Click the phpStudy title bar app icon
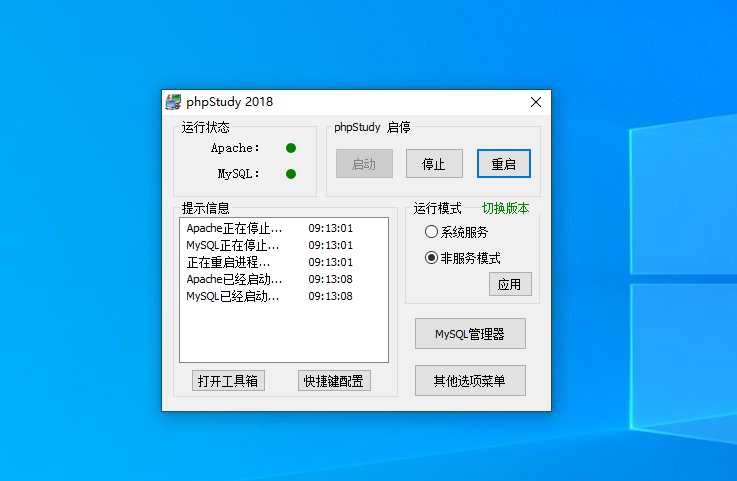Image resolution: width=737 pixels, height=481 pixels. 173,102
